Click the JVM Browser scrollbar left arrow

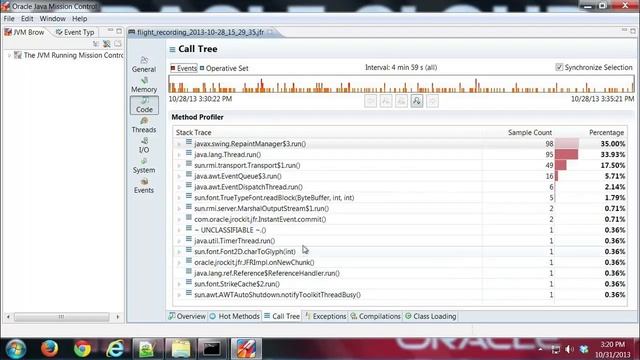pyautogui.click(x=8, y=317)
